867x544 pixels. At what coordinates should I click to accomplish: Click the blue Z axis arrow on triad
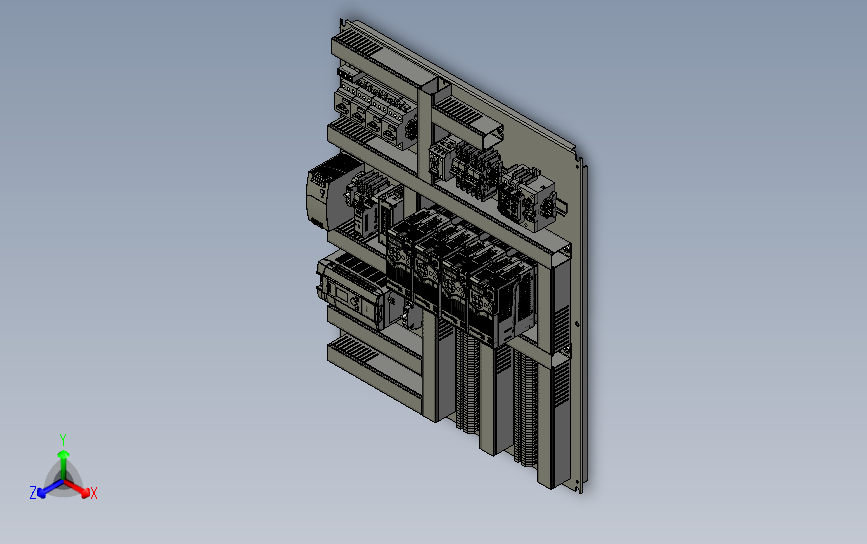50,489
